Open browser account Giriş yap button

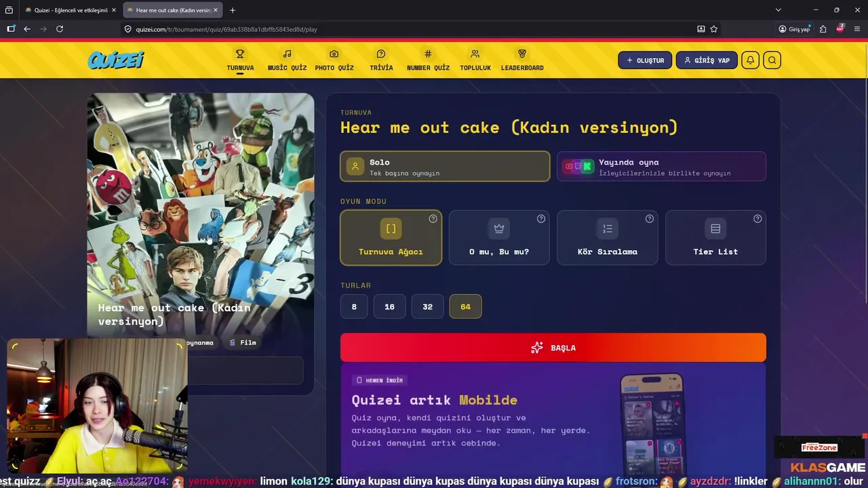(794, 29)
